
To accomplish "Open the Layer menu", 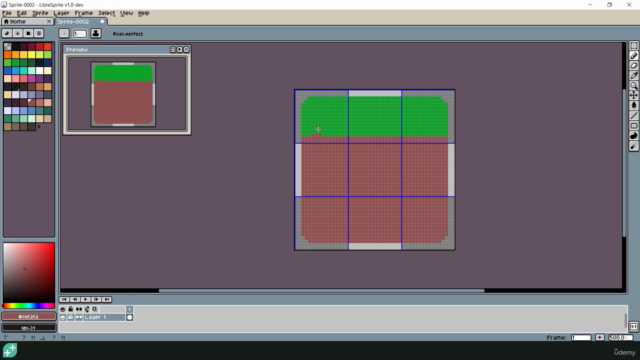I will (61, 13).
